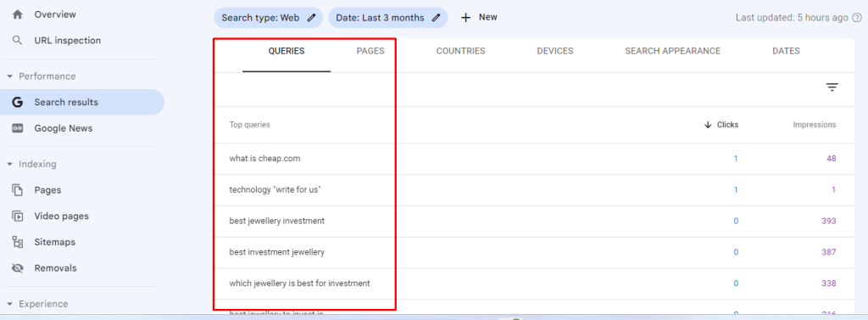Click the Sitemaps icon
868x320 pixels.
tap(18, 243)
